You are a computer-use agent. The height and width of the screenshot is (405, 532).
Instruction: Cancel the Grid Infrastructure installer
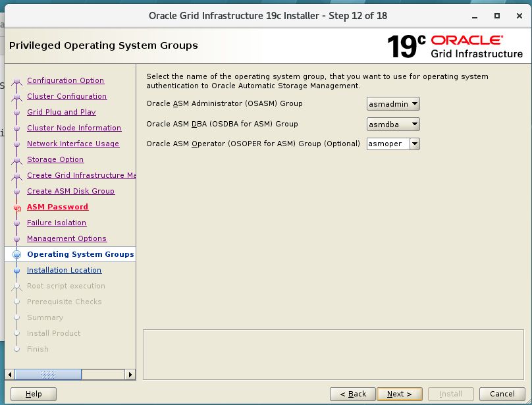502,394
